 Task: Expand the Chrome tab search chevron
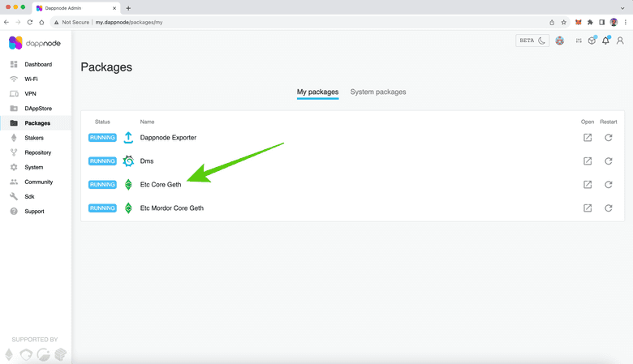pos(623,7)
